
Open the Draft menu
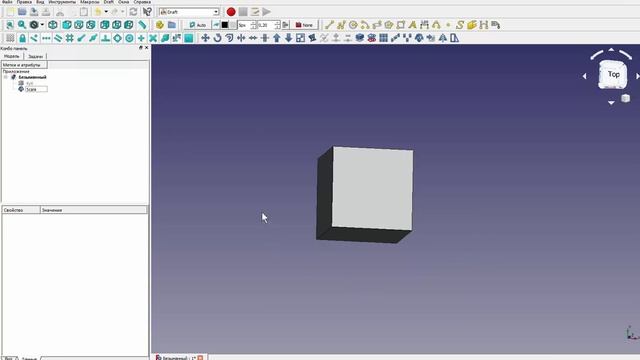109,2
